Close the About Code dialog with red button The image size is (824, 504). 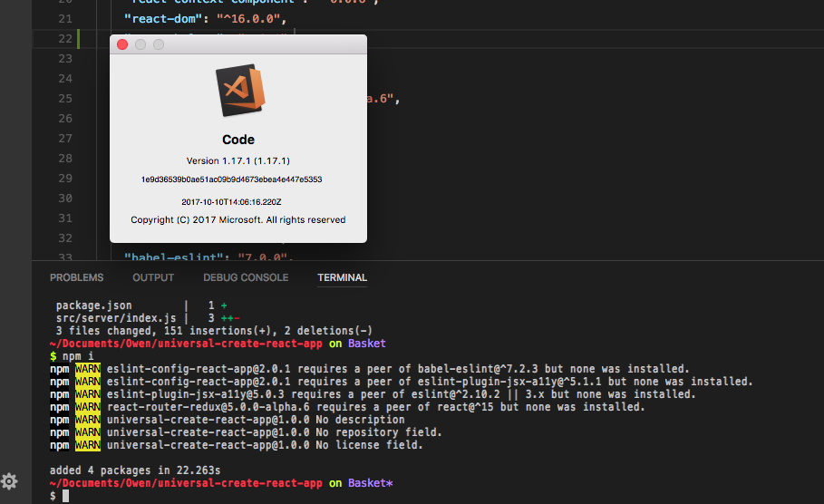pos(122,44)
